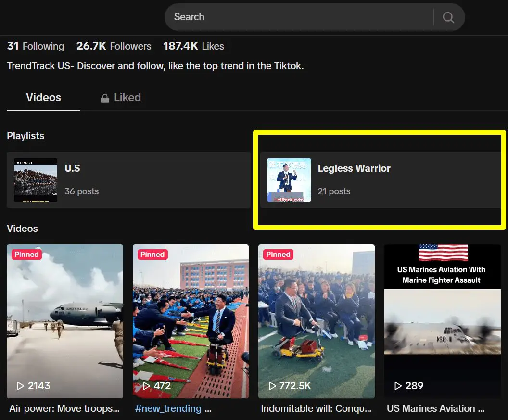Click the Pinned badge on airplane video

coord(26,255)
